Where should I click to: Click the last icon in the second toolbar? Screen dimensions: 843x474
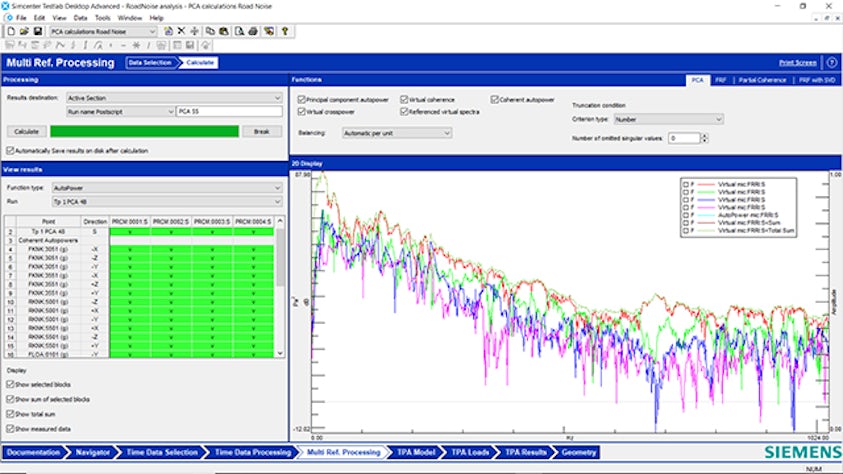point(205,46)
